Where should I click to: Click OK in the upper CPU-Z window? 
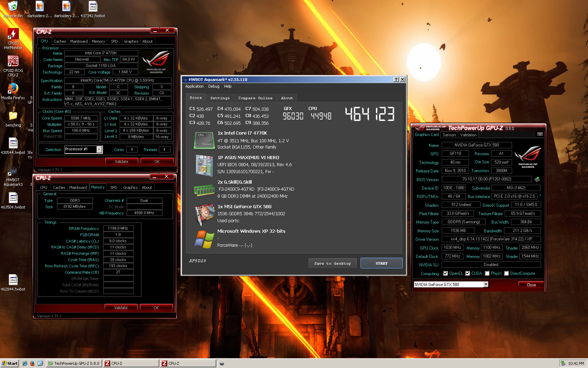(157, 162)
